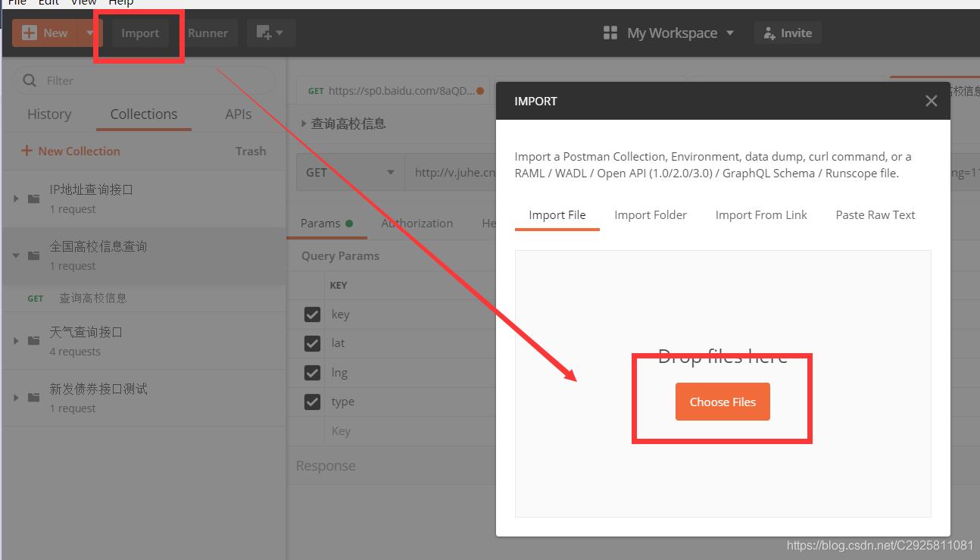The image size is (980, 560).
Task: Expand the IP地址查询接口 collection arrow
Action: 16,199
